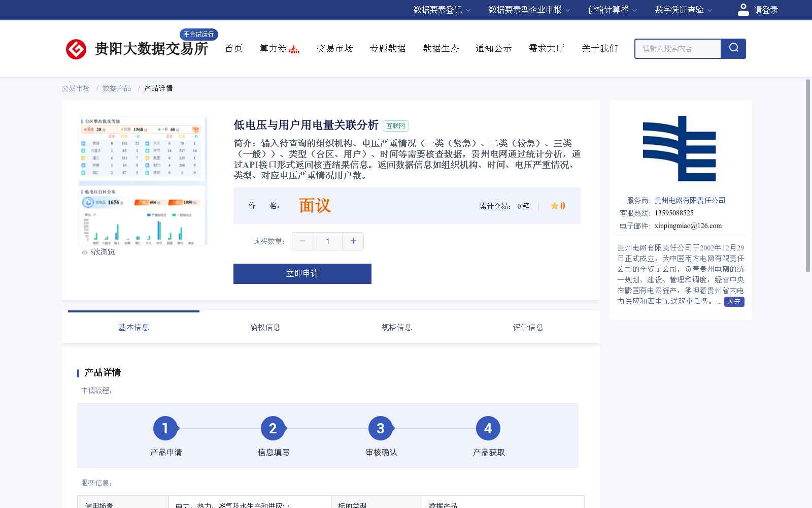Open 通知公示 navigation item

[494, 48]
